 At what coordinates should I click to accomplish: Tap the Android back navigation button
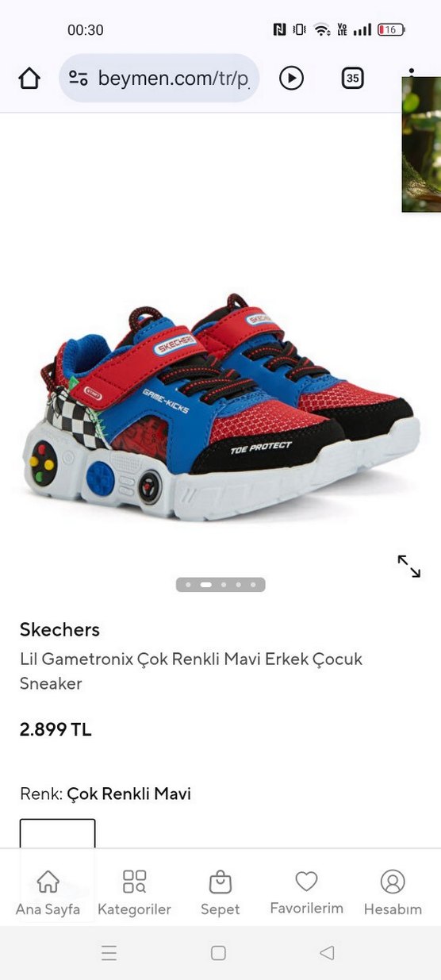point(327,953)
